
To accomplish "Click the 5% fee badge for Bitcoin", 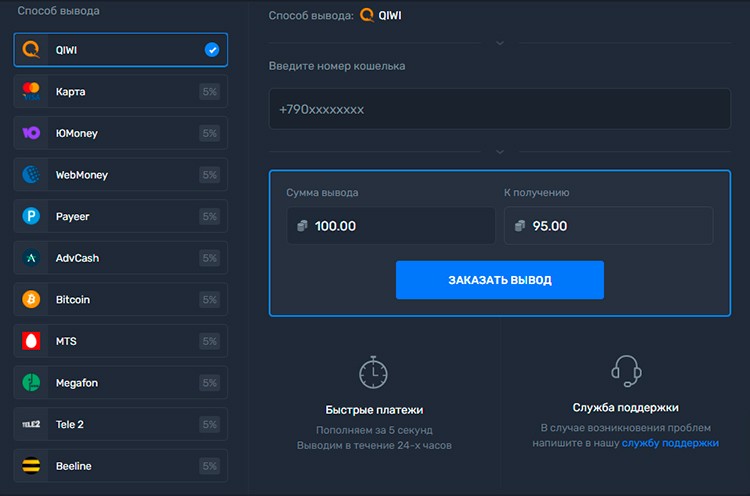I will click(x=210, y=299).
